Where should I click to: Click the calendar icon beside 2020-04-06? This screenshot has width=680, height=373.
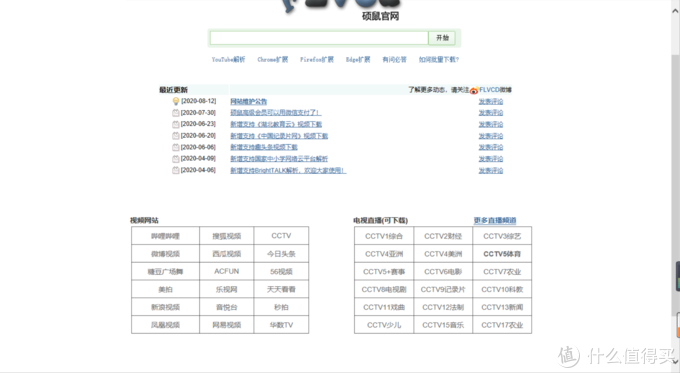tap(176, 170)
